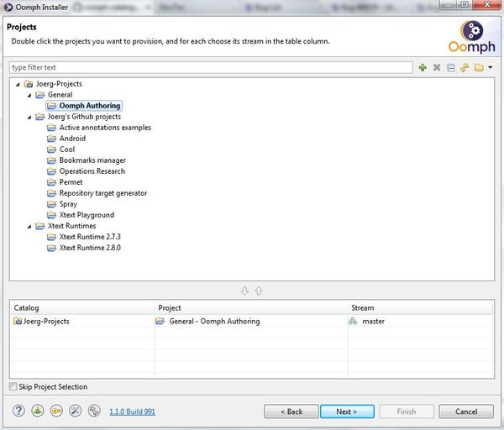Click the master stream icon

click(x=353, y=321)
